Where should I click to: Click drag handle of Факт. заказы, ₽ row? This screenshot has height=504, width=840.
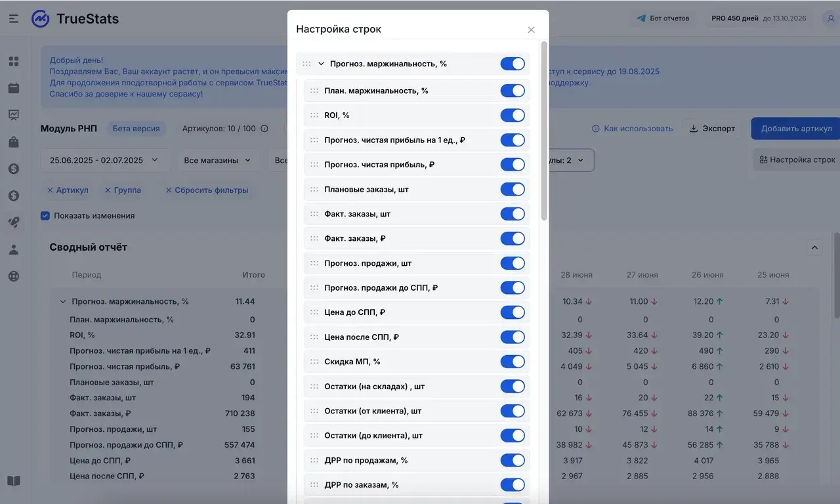click(x=314, y=238)
